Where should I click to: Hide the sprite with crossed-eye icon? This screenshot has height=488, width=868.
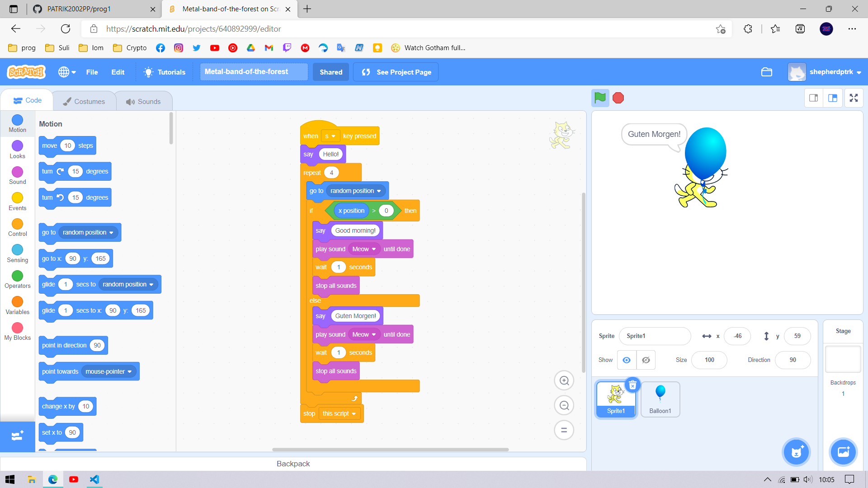tap(646, 360)
